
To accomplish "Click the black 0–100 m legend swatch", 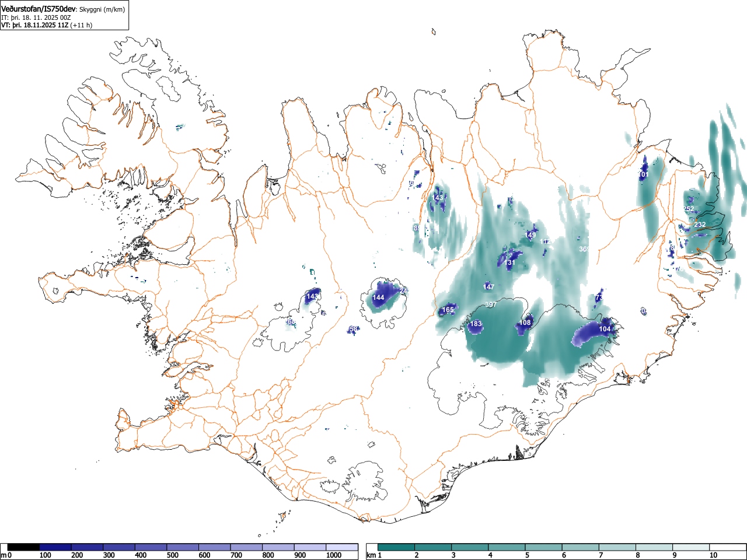I will [x=24, y=547].
